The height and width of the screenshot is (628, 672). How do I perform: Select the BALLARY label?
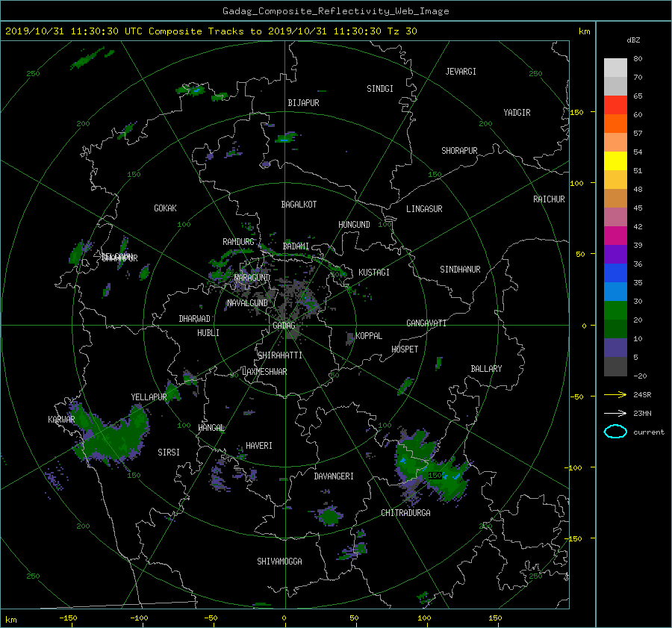pos(486,369)
